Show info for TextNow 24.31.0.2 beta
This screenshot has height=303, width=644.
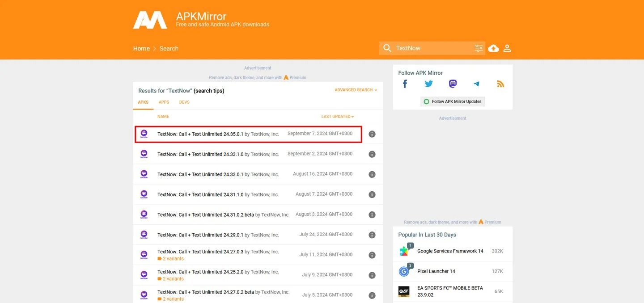tap(372, 215)
